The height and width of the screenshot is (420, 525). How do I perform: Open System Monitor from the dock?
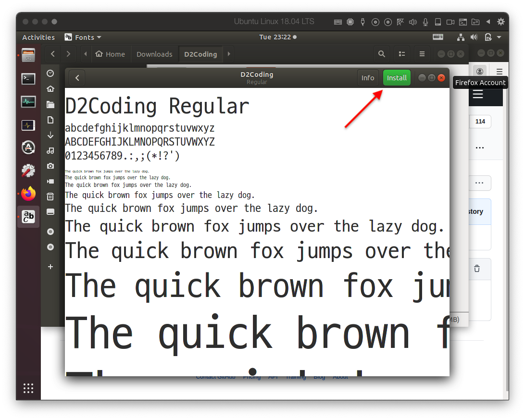coord(28,102)
